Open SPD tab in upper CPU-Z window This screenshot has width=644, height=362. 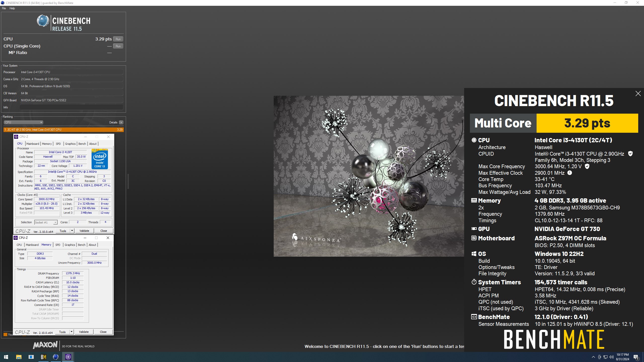coord(58,144)
